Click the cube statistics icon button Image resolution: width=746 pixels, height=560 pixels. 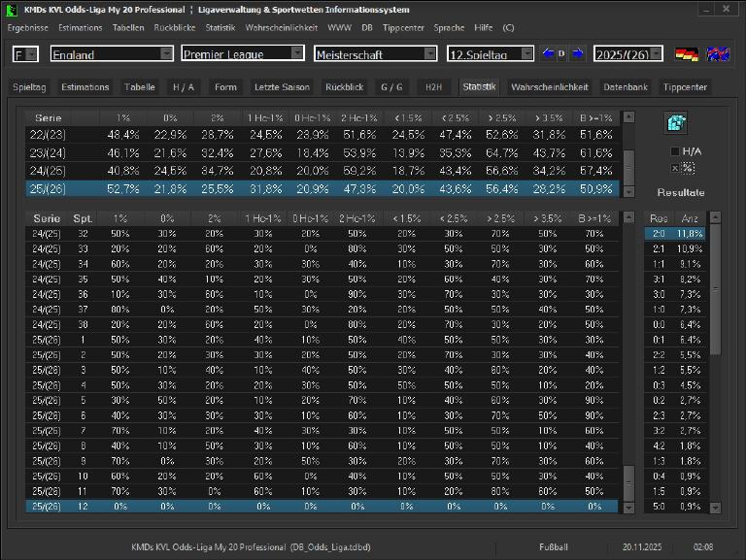click(676, 123)
